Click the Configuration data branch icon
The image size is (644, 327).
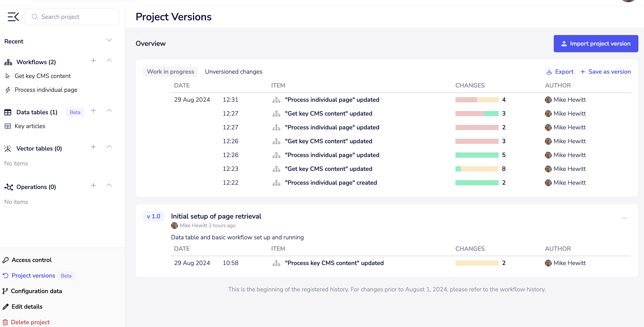tap(5, 291)
